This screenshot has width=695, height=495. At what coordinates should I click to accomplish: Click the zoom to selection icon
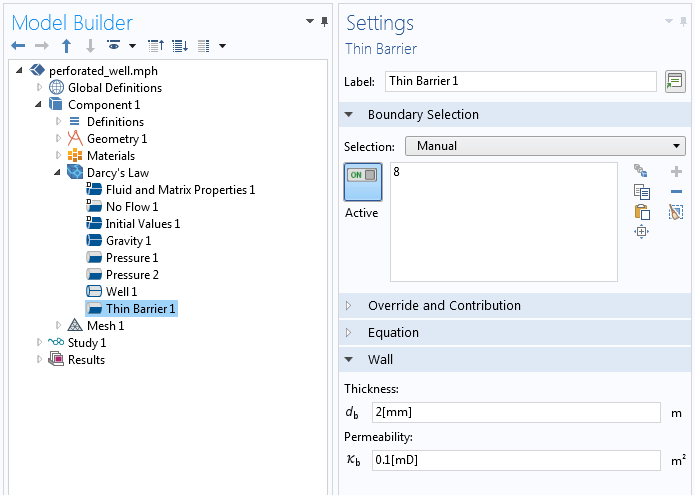pos(642,232)
